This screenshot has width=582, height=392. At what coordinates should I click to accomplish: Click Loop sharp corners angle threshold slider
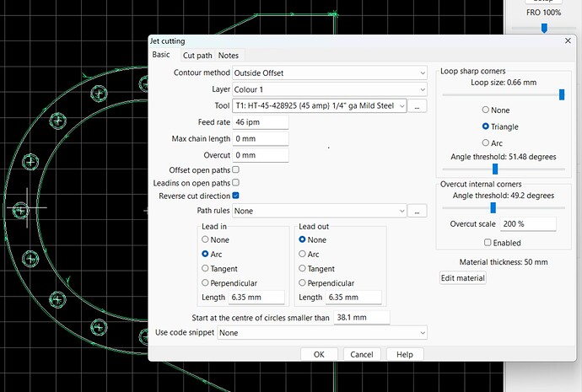[x=495, y=169]
